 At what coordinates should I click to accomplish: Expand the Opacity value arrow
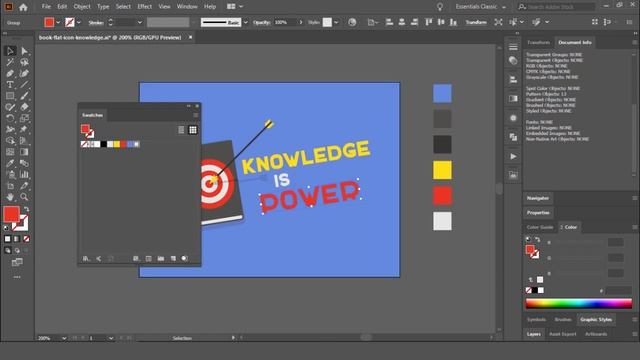(x=301, y=22)
